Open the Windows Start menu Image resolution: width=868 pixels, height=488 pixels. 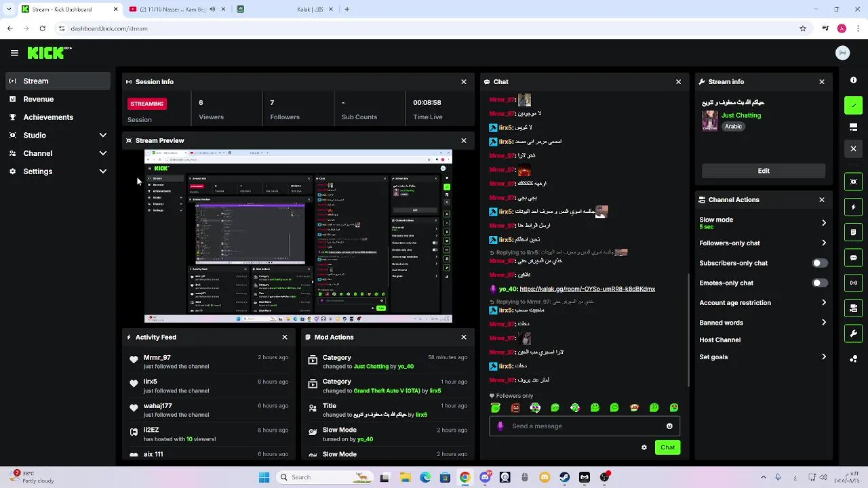point(264,477)
